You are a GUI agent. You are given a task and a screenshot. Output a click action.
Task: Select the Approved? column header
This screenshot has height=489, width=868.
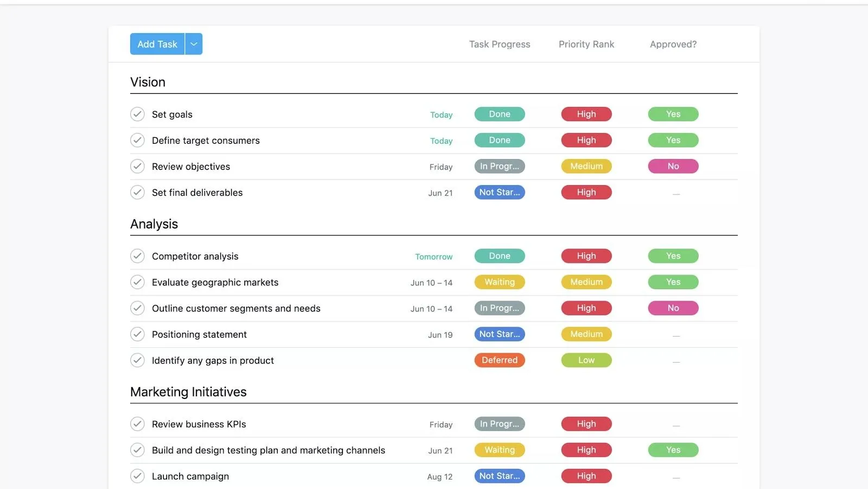[673, 44]
